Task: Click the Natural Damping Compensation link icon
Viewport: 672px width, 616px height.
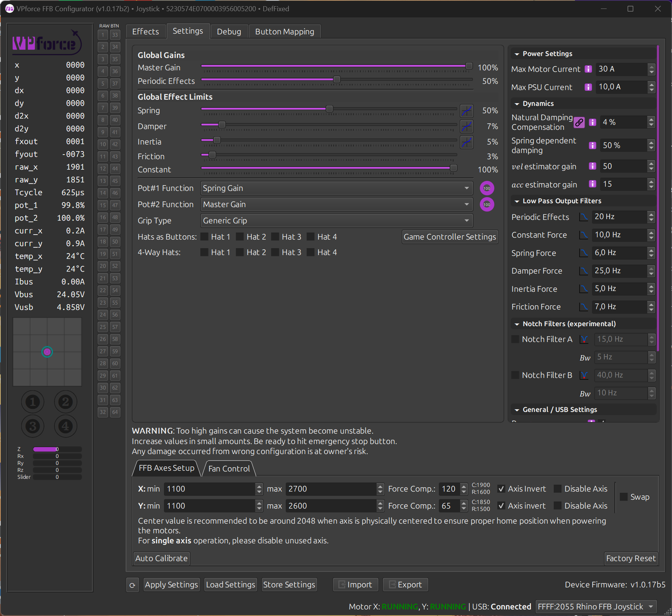Action: (579, 123)
